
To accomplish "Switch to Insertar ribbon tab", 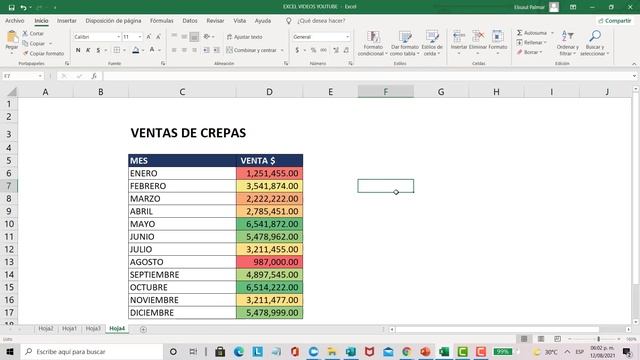I will pos(67,20).
